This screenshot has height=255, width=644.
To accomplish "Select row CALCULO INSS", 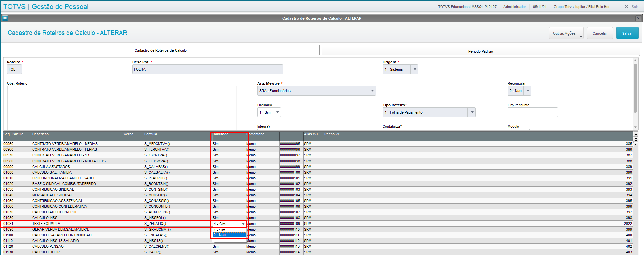I will click(317, 218).
